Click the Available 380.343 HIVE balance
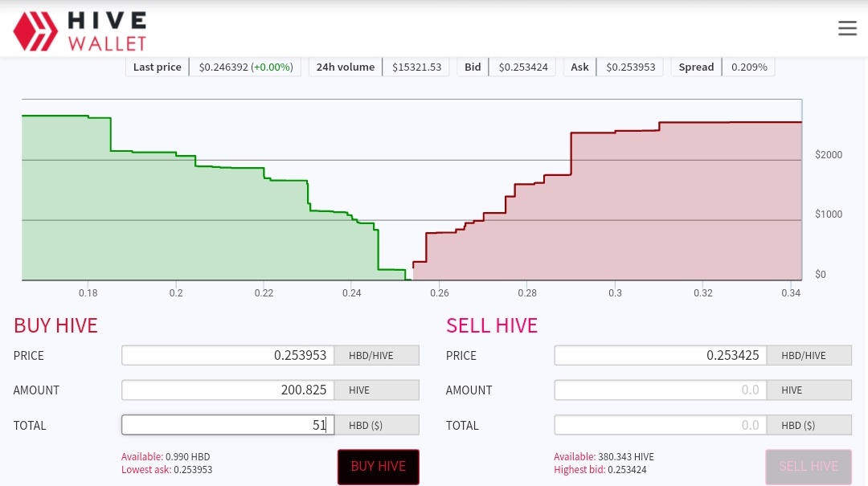 point(604,456)
